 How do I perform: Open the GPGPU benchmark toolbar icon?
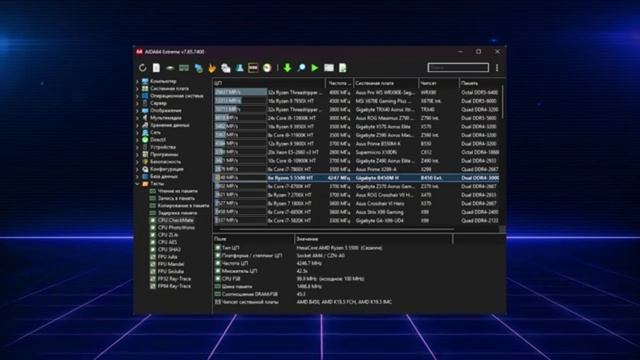(x=198, y=68)
